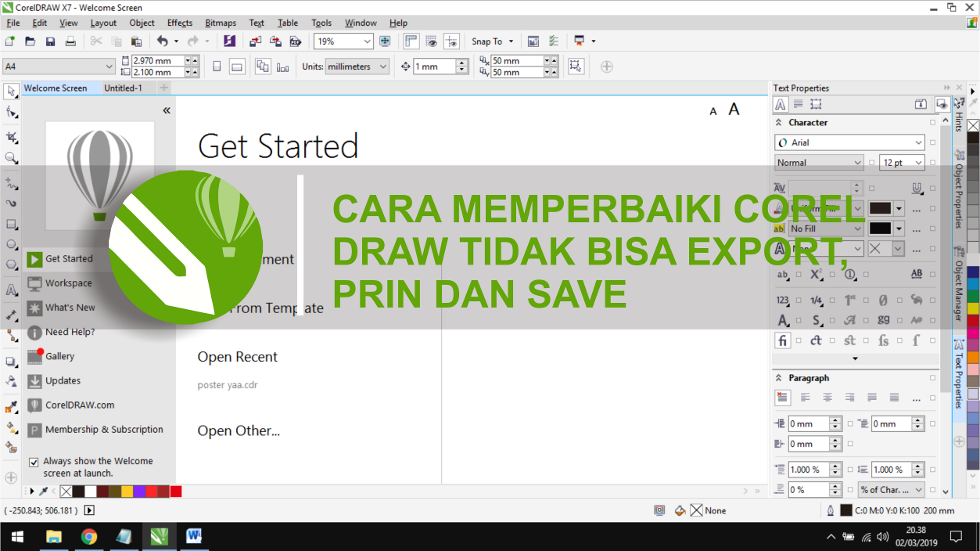Toggle Show rulers icon in toolbar
This screenshot has height=551, width=980.
click(411, 41)
